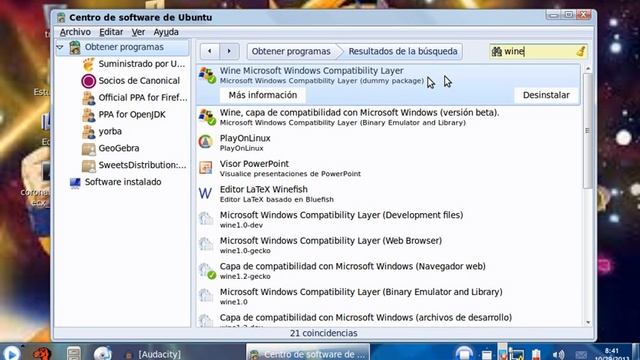Click the Obtener programas breadcrumb

(291, 51)
